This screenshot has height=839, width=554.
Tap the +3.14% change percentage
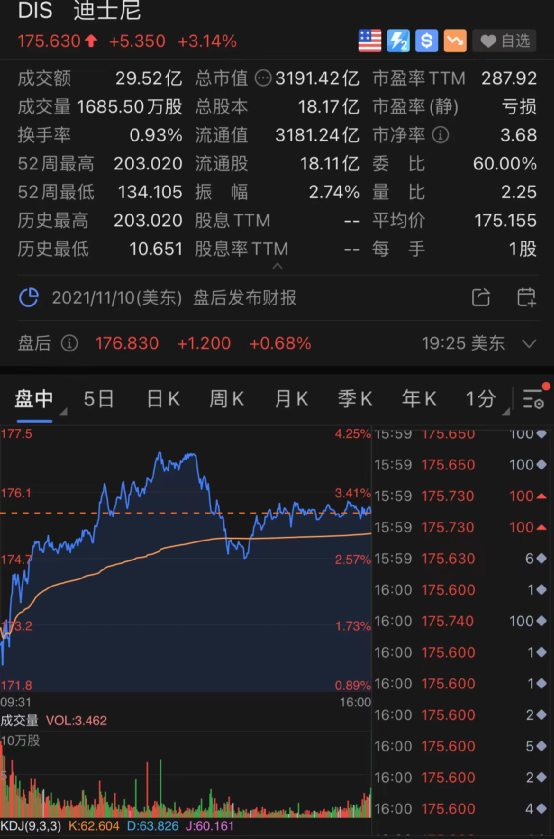coord(207,41)
